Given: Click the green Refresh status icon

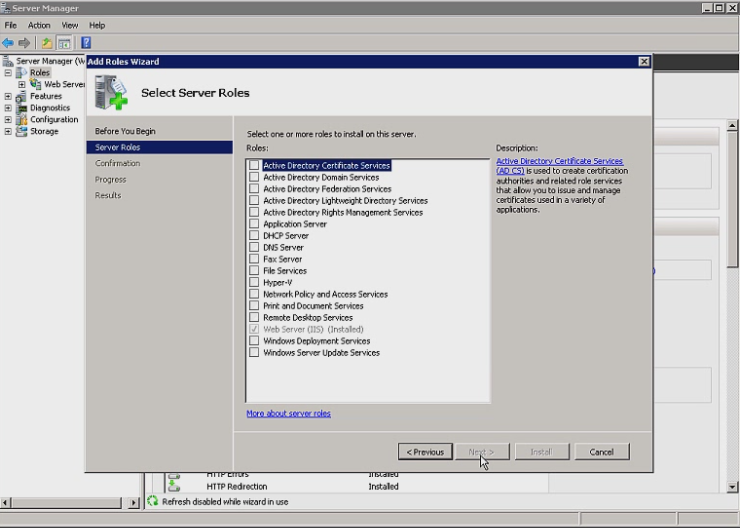Looking at the screenshot, I should click(x=152, y=501).
